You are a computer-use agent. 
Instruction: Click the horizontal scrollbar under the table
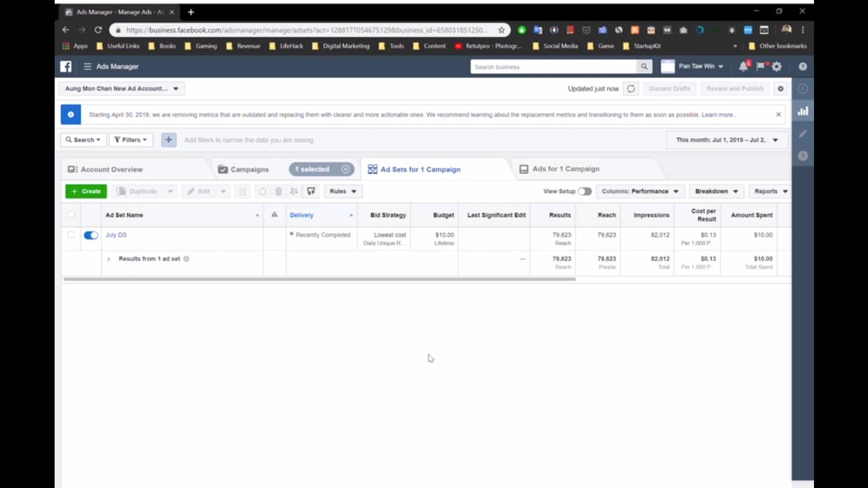320,279
